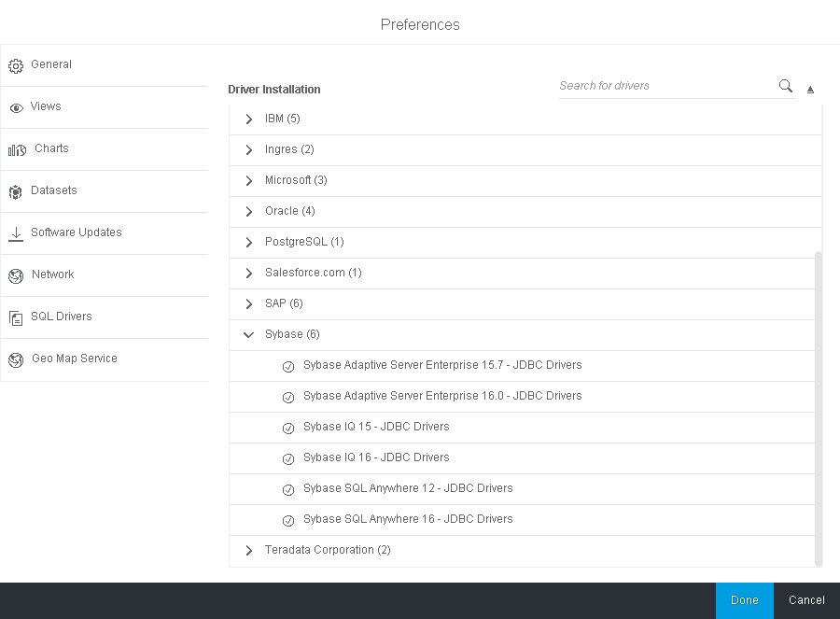Click check icon for Sybase SQL Anywhere 16
The height and width of the screenshot is (619, 840).
tap(288, 521)
